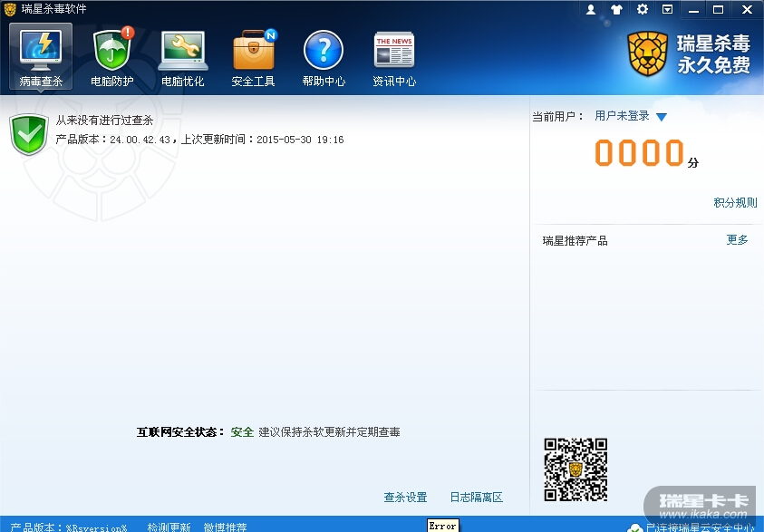Click the user account icon in title bar
Image resolution: width=764 pixels, height=532 pixels.
pos(591,9)
